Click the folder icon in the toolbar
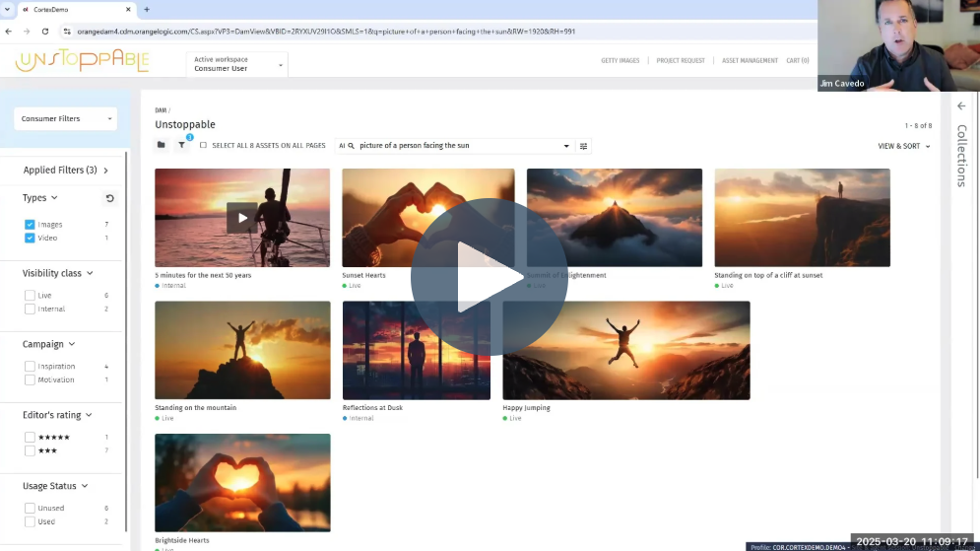 click(x=162, y=146)
